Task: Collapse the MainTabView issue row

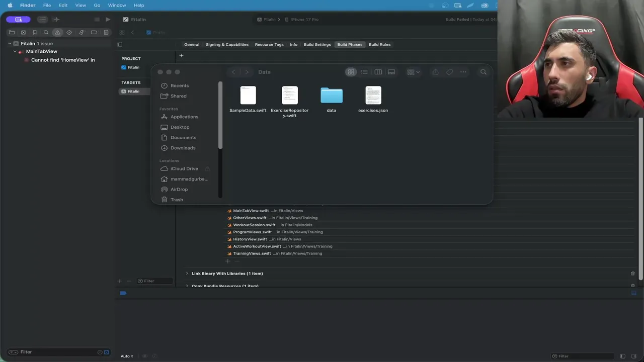Action: [x=15, y=51]
